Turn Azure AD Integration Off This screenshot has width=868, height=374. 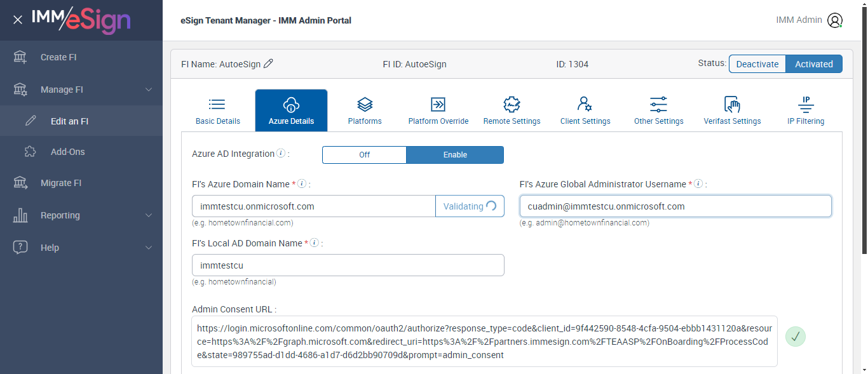364,155
